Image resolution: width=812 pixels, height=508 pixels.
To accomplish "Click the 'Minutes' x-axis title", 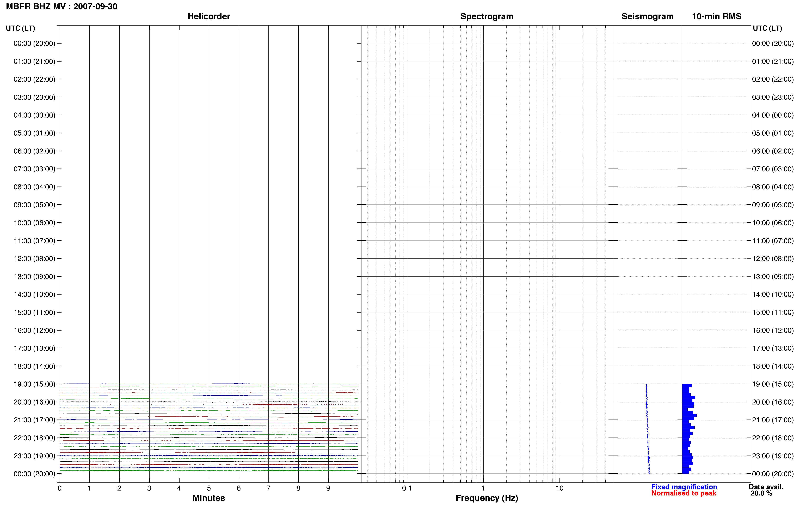I will pyautogui.click(x=209, y=498).
